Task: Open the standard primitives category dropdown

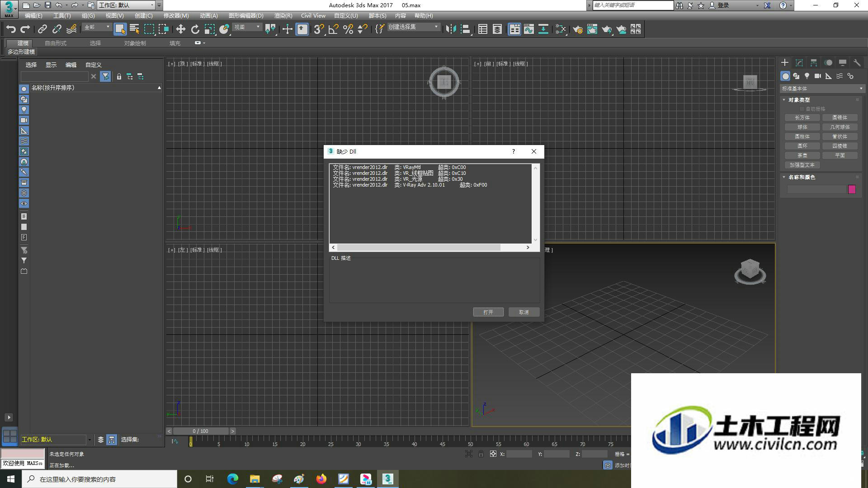Action: [x=822, y=89]
